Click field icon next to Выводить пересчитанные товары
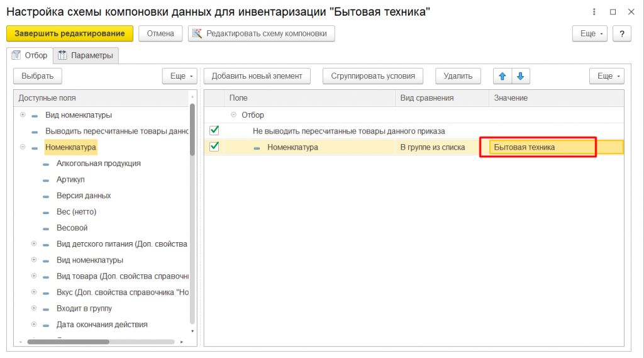Screen dimensions: 644x358 point(35,132)
